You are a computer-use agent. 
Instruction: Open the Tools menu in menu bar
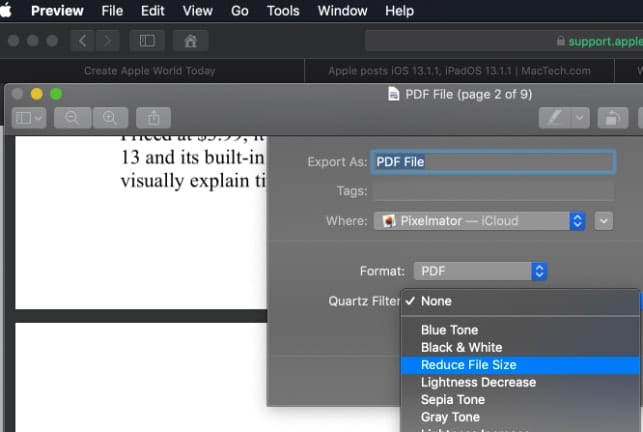pos(283,11)
